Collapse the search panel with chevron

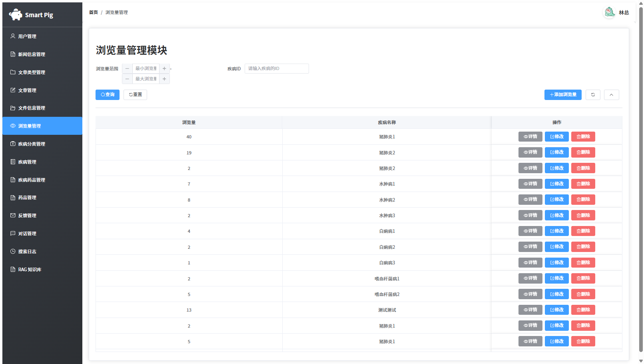[611, 95]
